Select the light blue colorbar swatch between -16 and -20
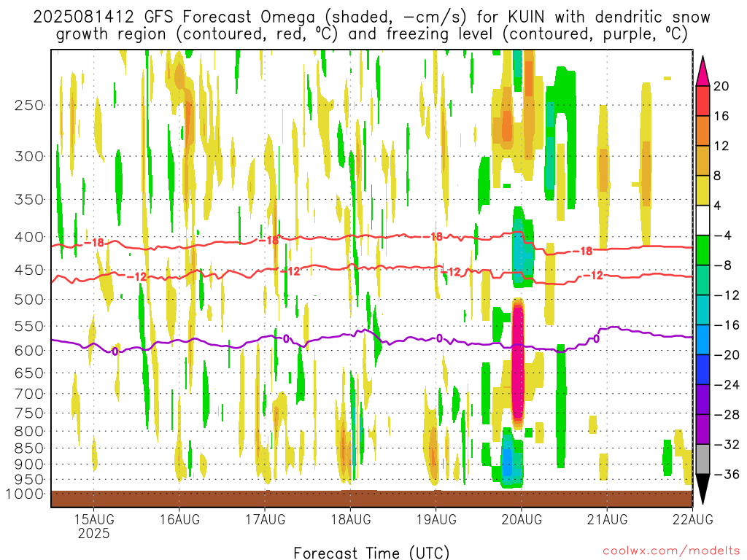This screenshot has height=560, width=747. click(x=703, y=340)
